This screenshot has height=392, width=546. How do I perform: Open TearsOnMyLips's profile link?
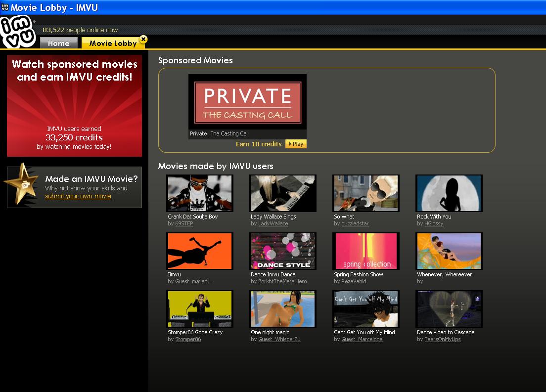coord(442,339)
